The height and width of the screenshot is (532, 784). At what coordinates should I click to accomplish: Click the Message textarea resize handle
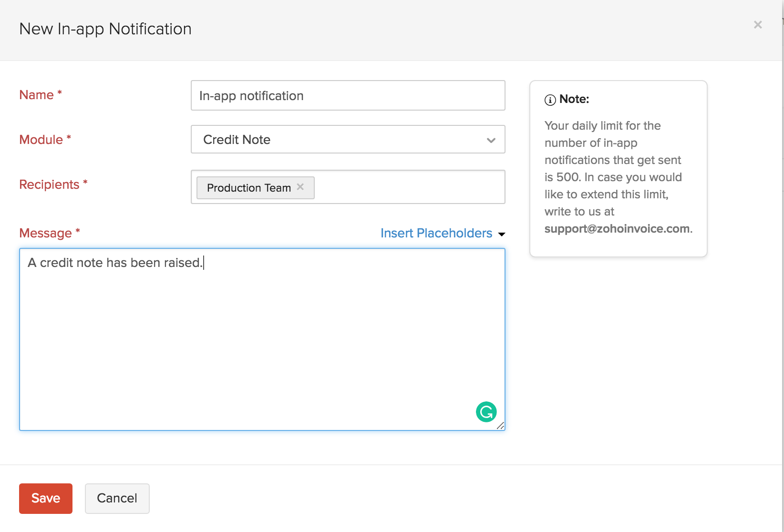pyautogui.click(x=500, y=426)
